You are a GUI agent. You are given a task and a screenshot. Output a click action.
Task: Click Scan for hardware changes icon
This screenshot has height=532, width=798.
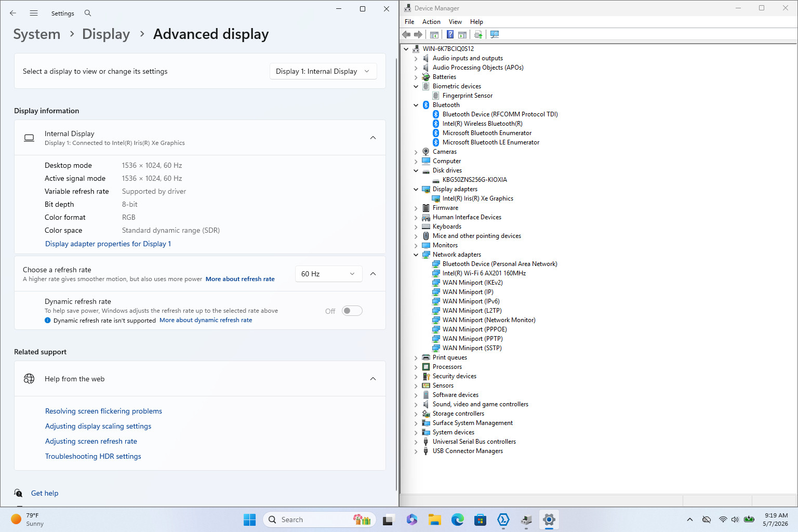click(495, 34)
